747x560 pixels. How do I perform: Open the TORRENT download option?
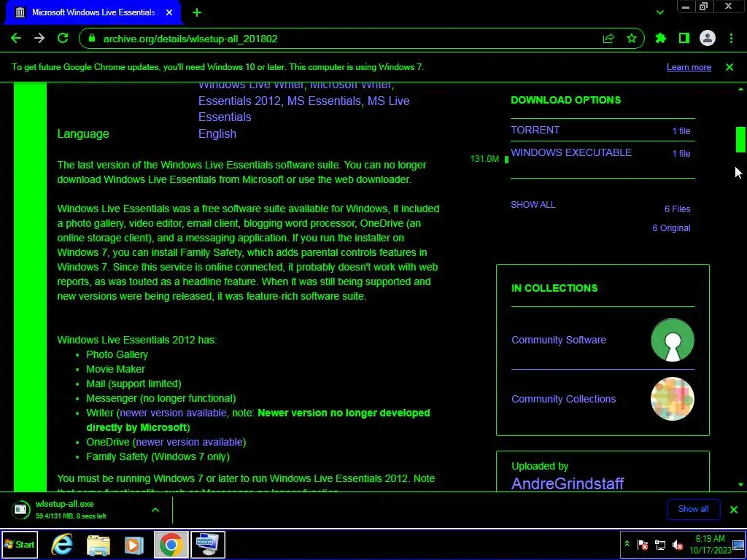pos(535,130)
